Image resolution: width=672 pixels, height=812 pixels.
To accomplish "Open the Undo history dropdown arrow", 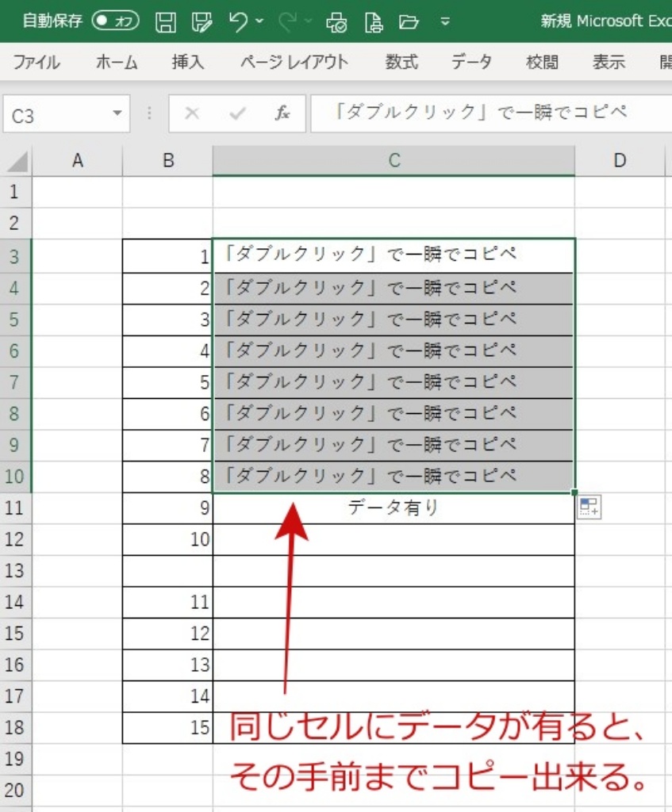I will (x=259, y=21).
